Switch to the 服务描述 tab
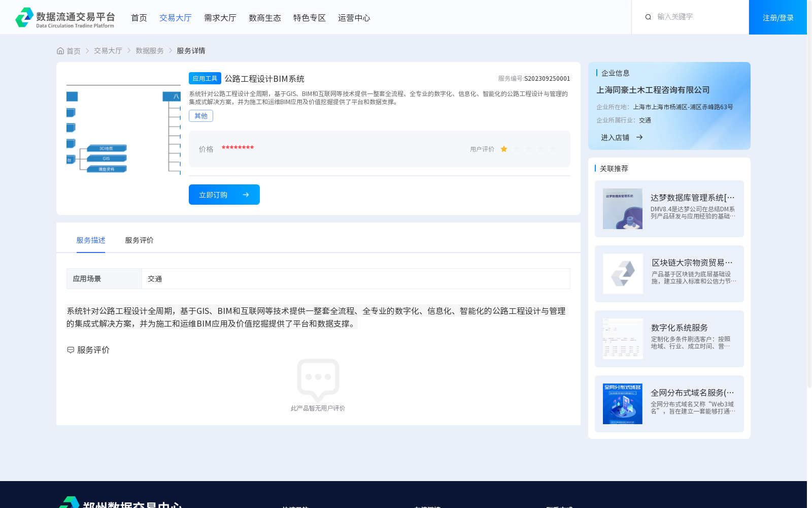Viewport: 812px width, 508px height. tap(91, 240)
